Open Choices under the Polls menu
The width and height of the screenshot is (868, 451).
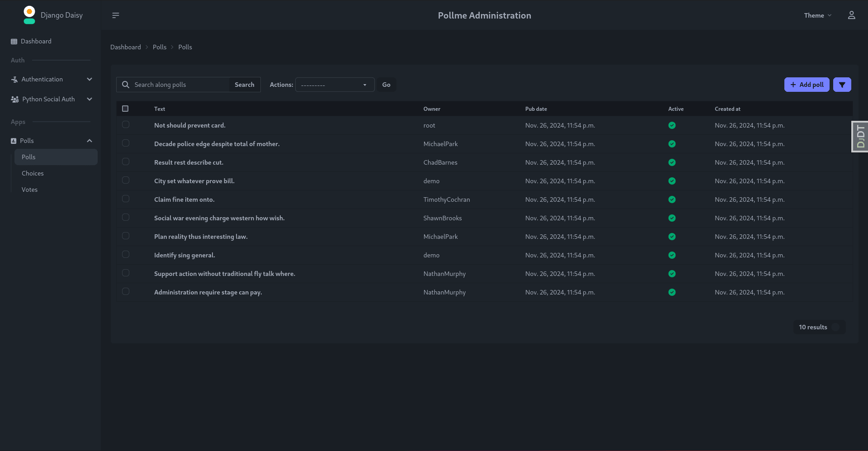(x=33, y=173)
